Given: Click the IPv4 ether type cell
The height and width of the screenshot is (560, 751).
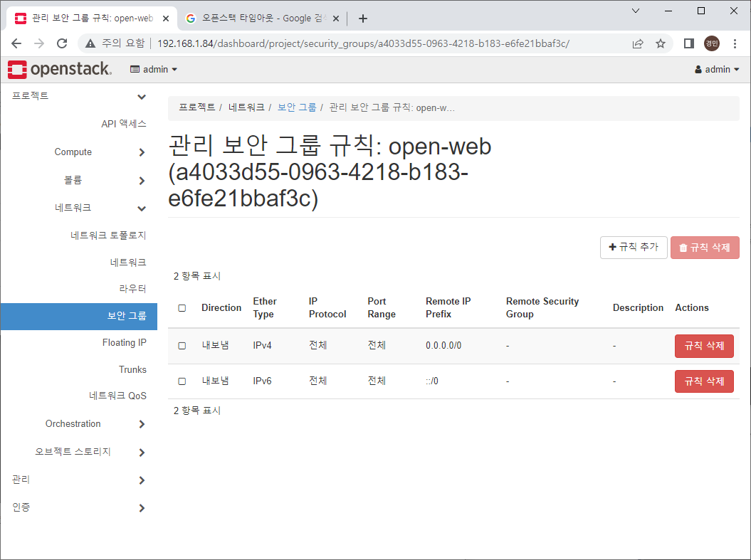Looking at the screenshot, I should point(263,346).
